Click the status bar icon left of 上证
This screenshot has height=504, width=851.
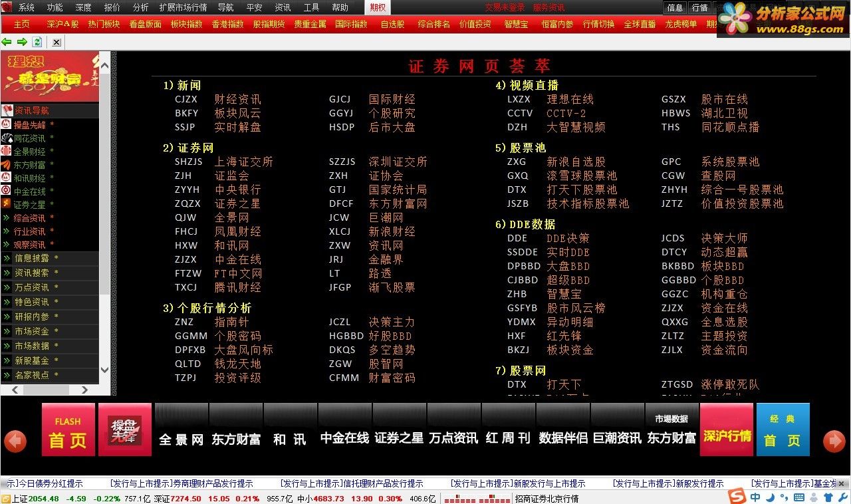[6, 499]
